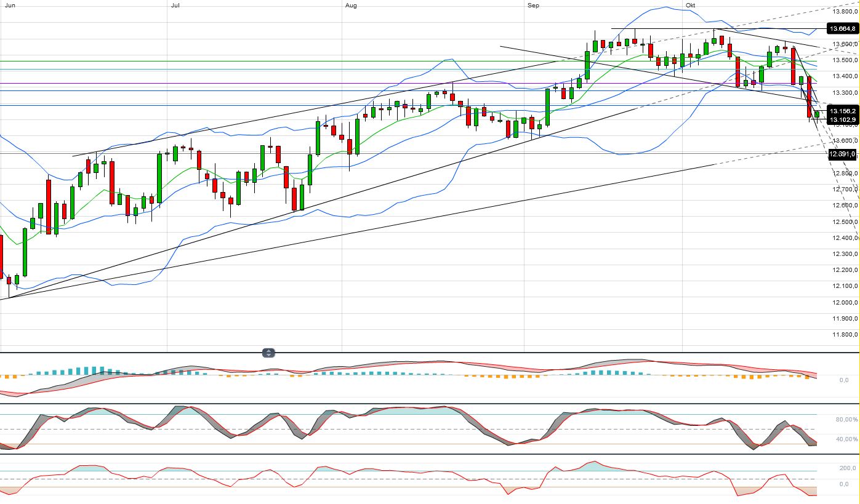Select the 13.102,9 price marker
This screenshot has width=860, height=504.
842,119
